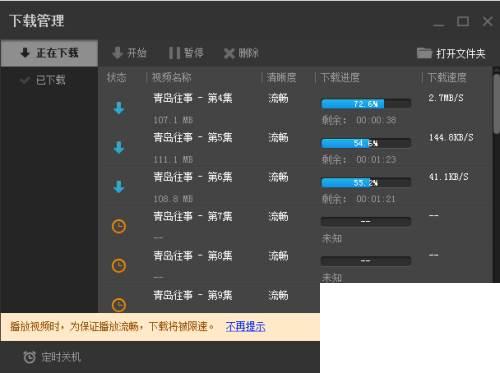This screenshot has width=500, height=373.
Task: Click the 107.1 MB file size
Action: [173, 120]
